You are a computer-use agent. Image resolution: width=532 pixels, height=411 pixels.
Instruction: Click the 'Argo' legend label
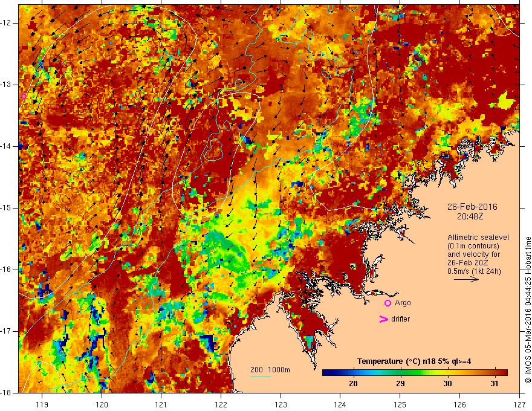pyautogui.click(x=403, y=303)
